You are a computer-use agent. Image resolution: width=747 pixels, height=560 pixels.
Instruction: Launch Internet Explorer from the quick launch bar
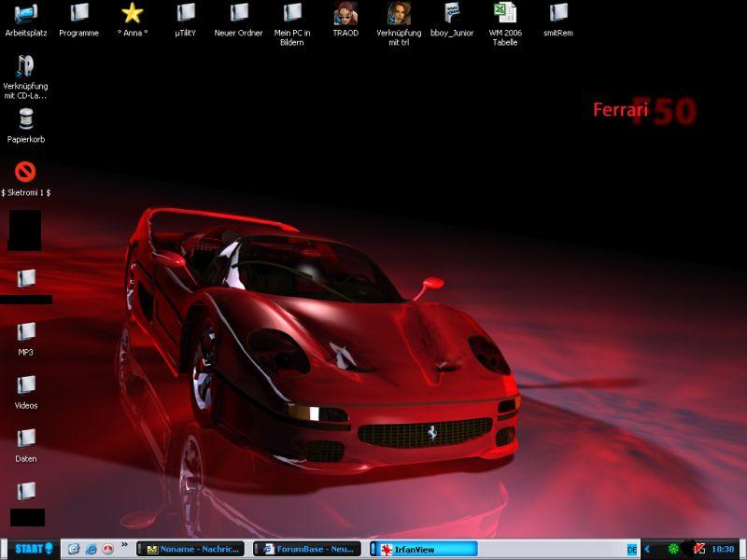tap(91, 550)
